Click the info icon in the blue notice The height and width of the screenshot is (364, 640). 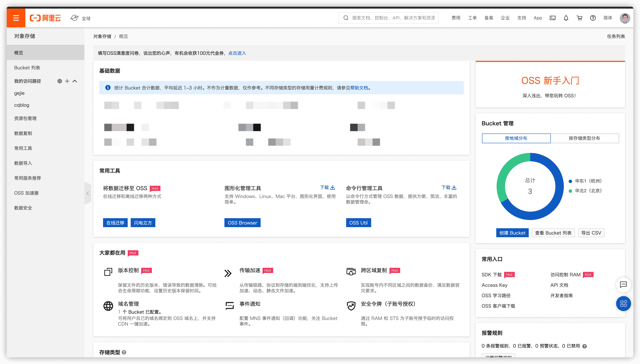tap(108, 87)
